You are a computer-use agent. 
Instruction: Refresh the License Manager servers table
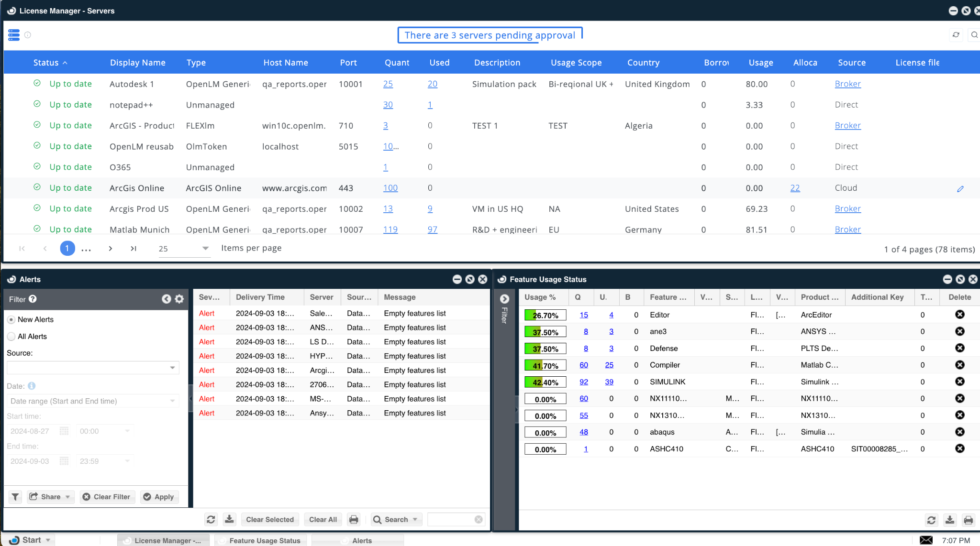[956, 35]
